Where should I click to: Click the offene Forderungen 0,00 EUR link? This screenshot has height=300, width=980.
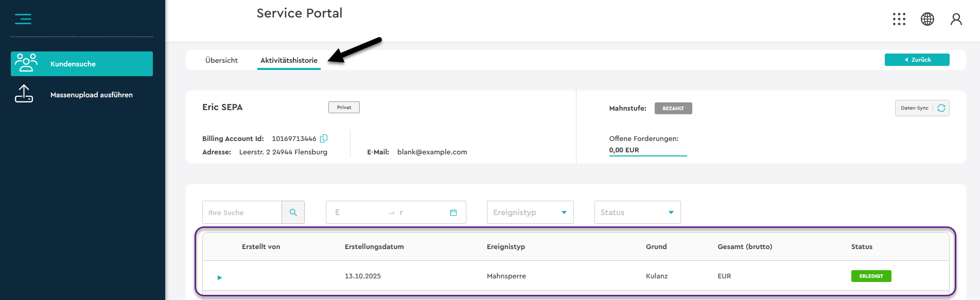624,150
